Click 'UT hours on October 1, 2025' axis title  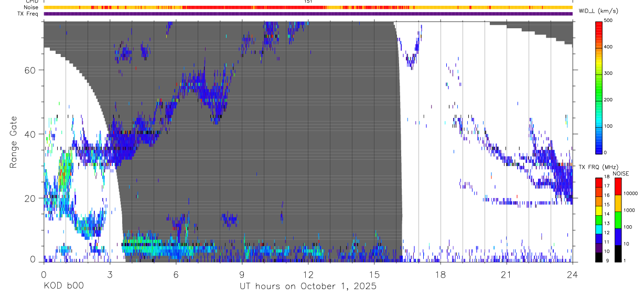click(x=308, y=287)
